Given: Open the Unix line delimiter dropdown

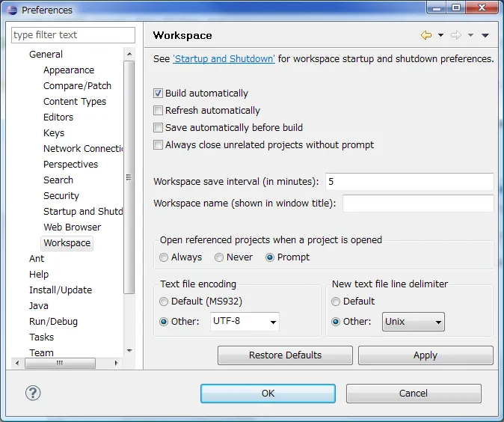Looking at the screenshot, I should tap(414, 321).
